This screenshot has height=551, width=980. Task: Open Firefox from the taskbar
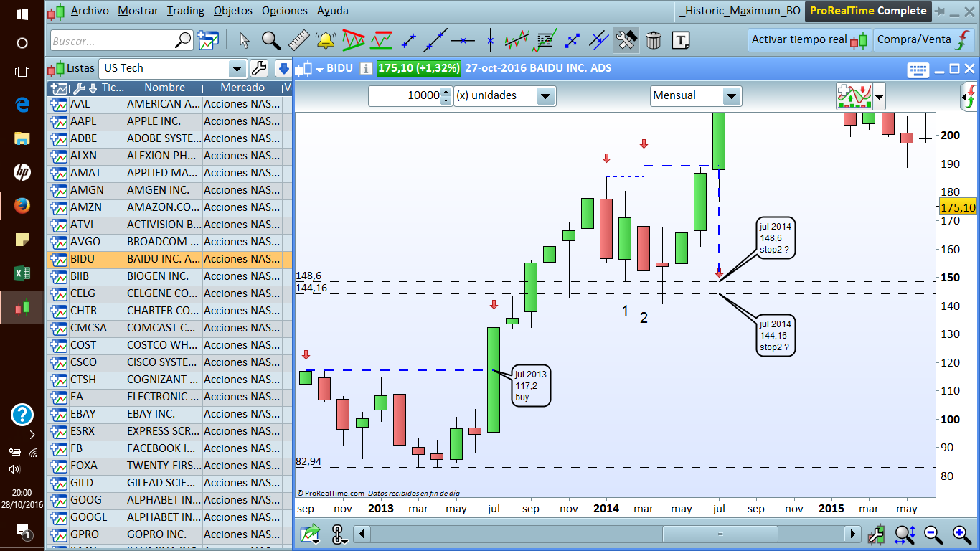[x=22, y=206]
